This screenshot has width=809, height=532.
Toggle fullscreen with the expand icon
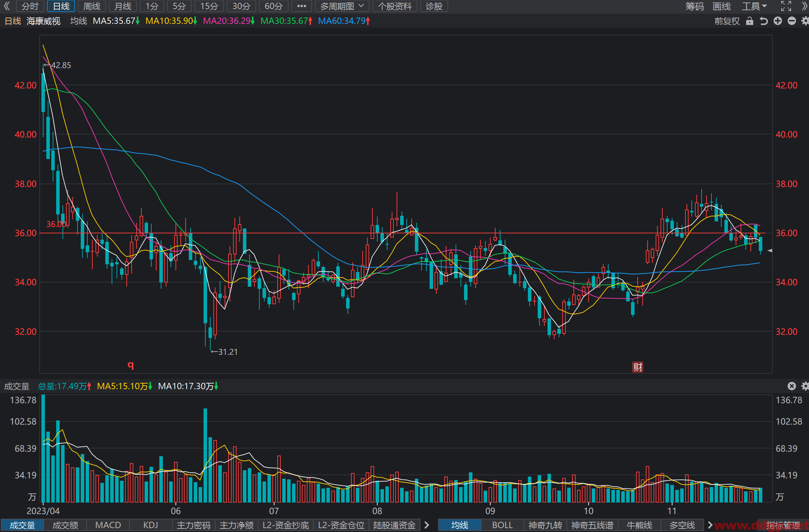786,6
